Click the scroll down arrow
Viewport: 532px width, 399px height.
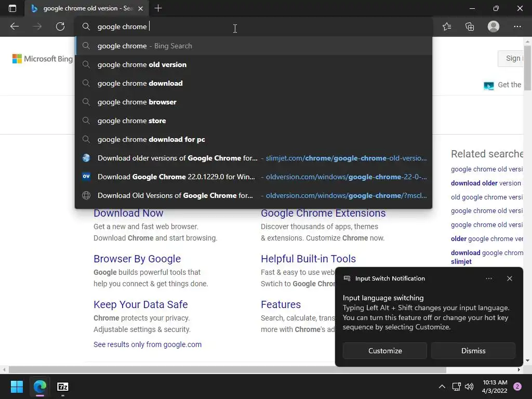click(x=527, y=361)
